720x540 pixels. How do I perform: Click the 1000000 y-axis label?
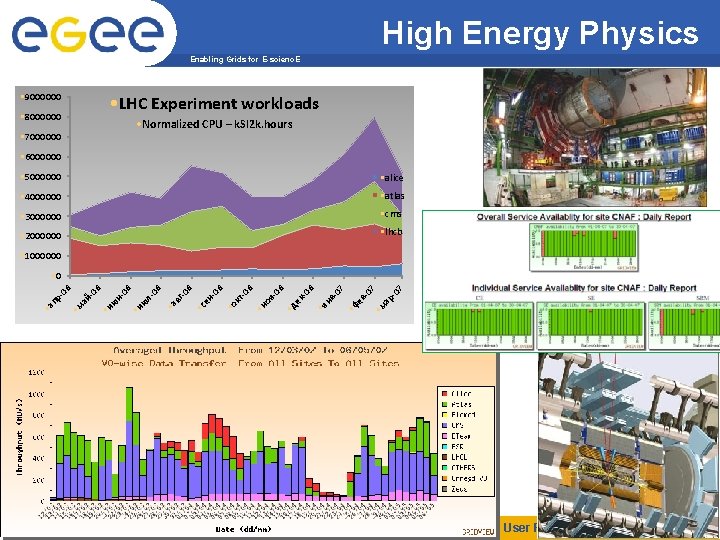tap(43, 256)
